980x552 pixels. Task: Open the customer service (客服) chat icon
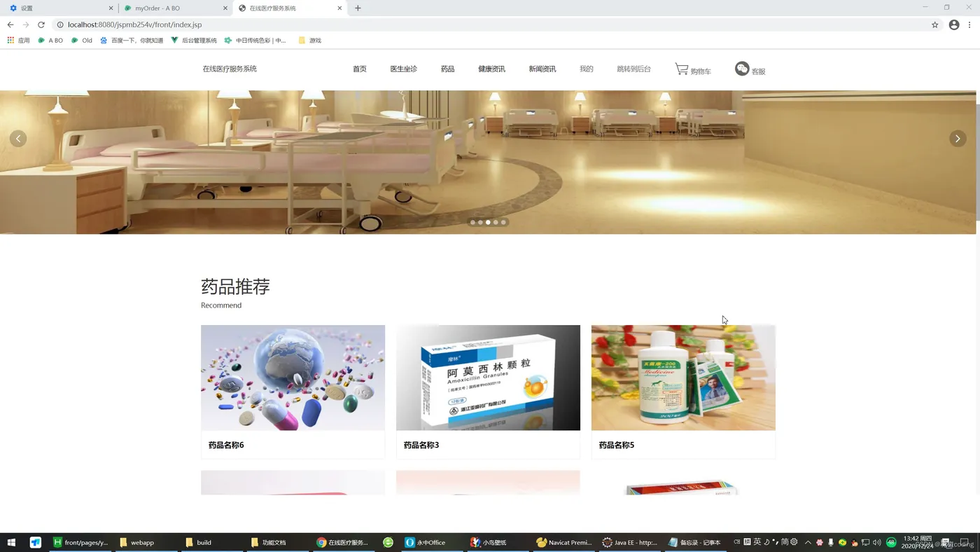point(742,69)
